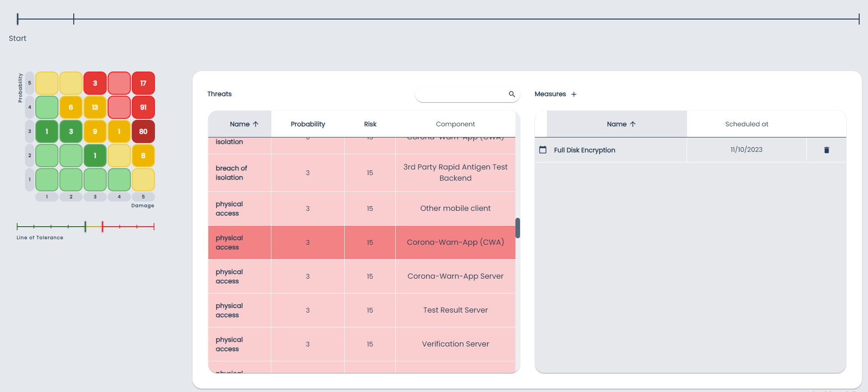Select threat row for Verification Server
This screenshot has height=392, width=868.
pos(362,344)
